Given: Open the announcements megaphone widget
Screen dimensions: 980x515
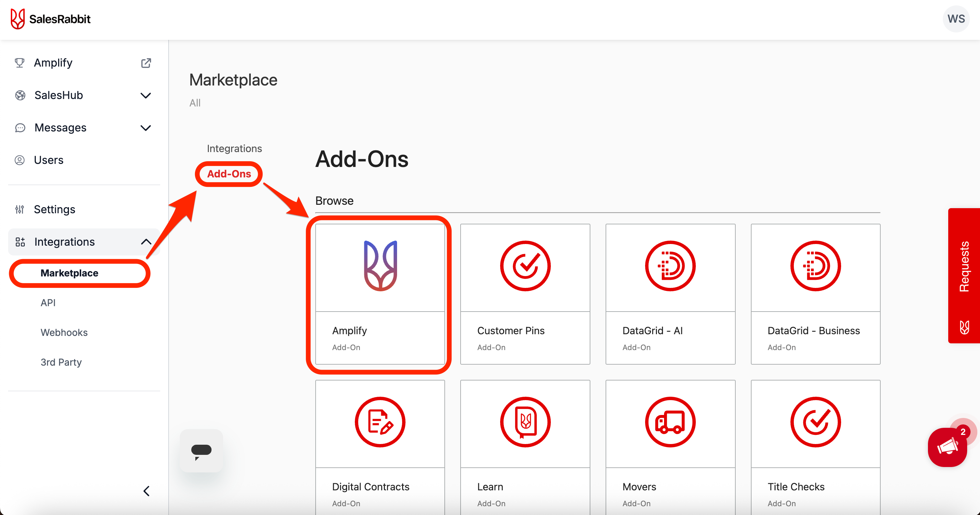Looking at the screenshot, I should [947, 447].
